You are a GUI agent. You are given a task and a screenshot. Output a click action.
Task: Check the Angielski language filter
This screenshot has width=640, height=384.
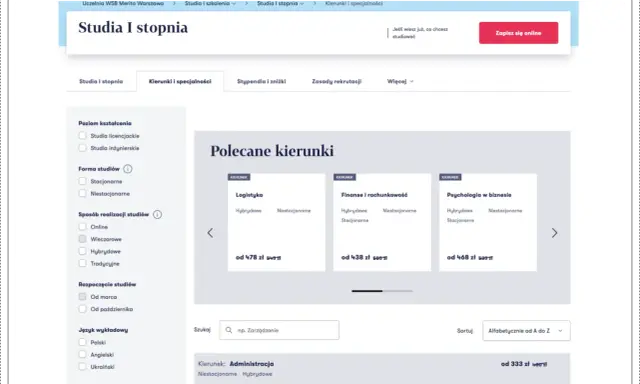(82, 354)
